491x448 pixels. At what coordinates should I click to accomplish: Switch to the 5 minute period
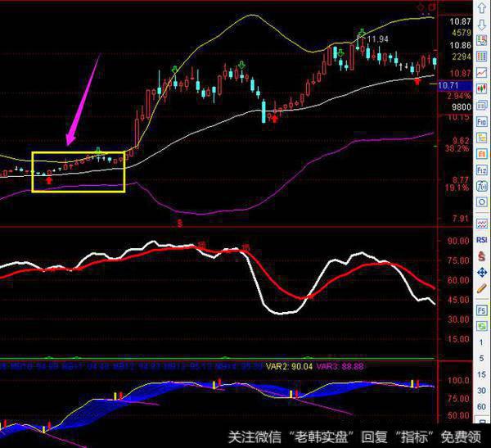482,359
